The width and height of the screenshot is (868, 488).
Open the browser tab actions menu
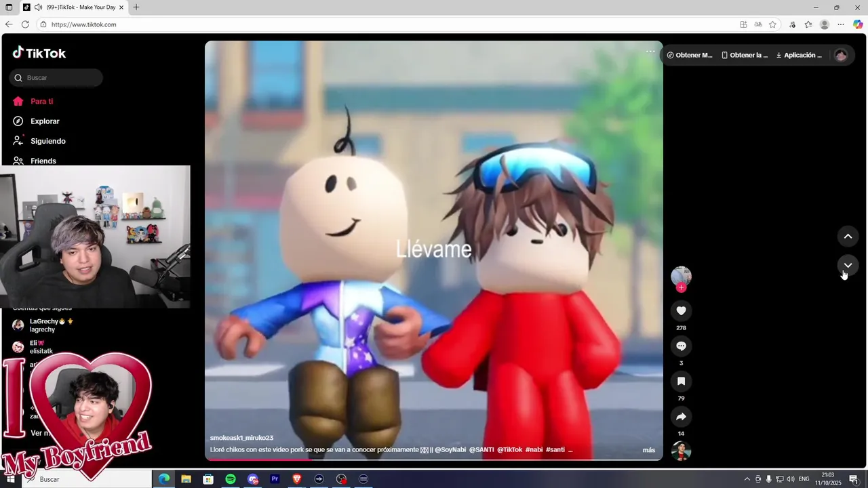(x=9, y=7)
